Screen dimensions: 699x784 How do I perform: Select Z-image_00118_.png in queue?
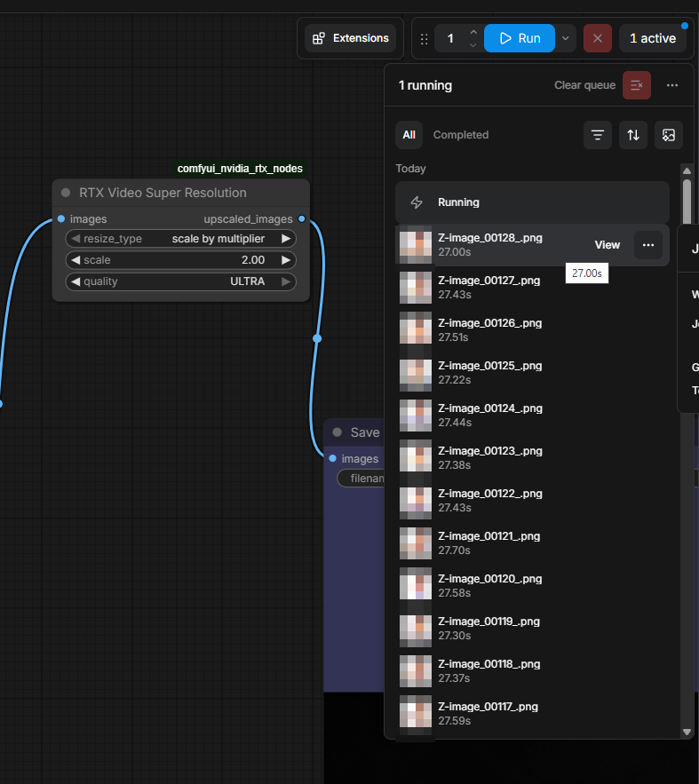[532, 670]
